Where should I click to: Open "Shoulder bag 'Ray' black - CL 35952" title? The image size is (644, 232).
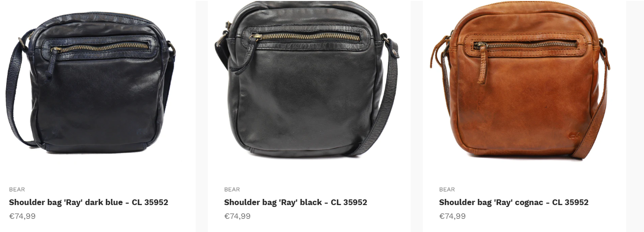coord(295,202)
